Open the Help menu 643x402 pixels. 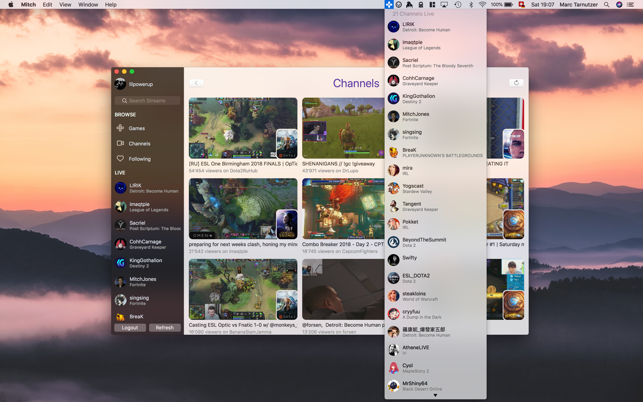point(111,5)
